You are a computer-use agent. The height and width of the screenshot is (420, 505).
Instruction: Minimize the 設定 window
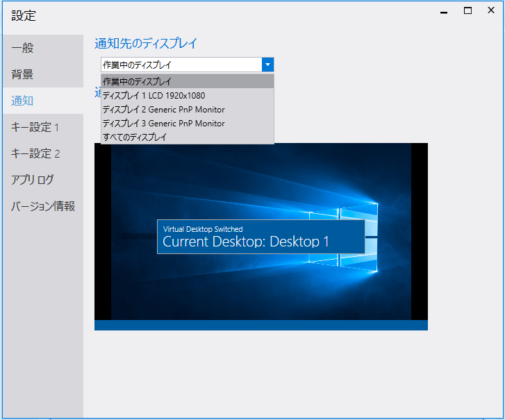[444, 12]
